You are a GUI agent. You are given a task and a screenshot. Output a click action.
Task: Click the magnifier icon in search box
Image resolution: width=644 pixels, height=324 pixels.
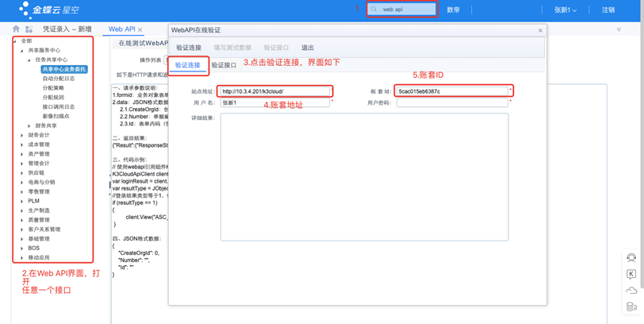374,10
